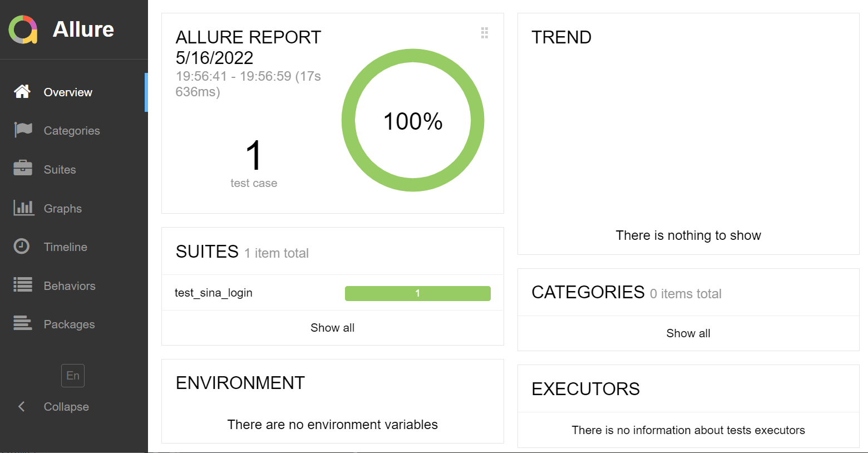Open Graphs using the bar-chart icon
The image size is (868, 453).
(x=23, y=208)
